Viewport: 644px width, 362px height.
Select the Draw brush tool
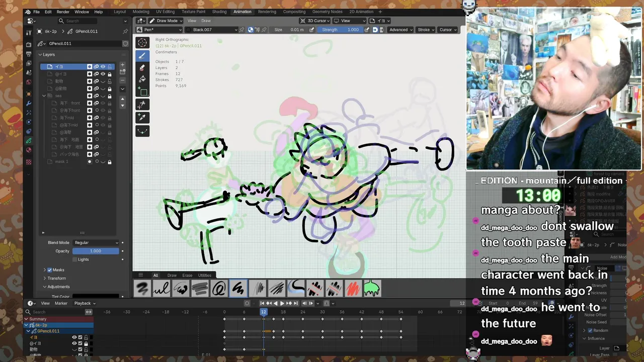pos(142,56)
